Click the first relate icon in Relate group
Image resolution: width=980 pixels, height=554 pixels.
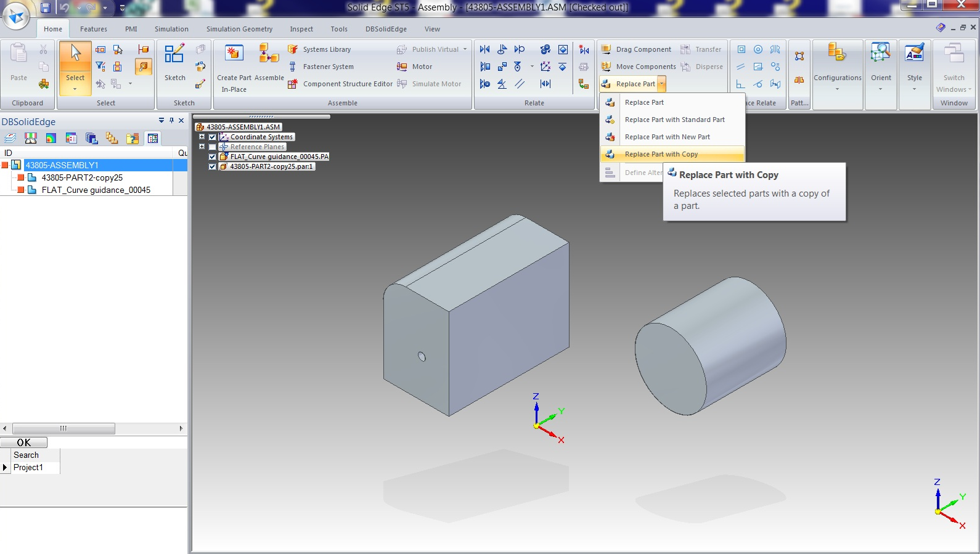485,49
